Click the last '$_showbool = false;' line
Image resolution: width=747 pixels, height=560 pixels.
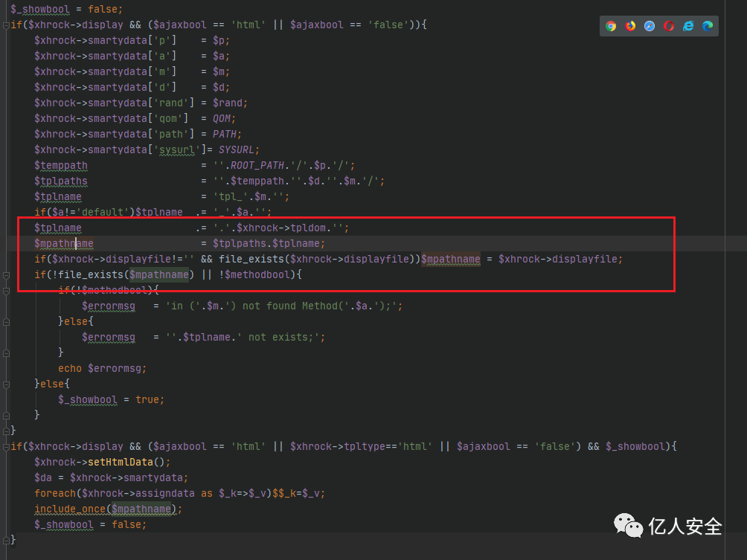[91, 525]
